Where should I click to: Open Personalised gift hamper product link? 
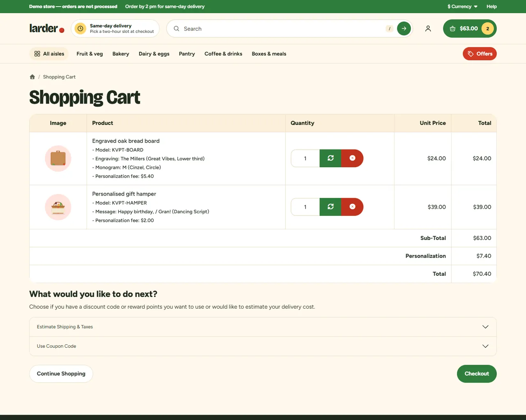124,194
